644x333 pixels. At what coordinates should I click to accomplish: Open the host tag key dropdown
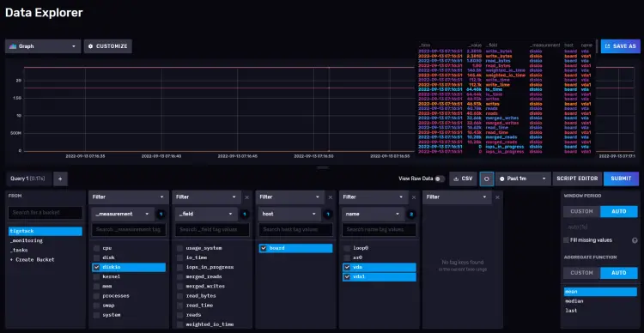pos(289,214)
